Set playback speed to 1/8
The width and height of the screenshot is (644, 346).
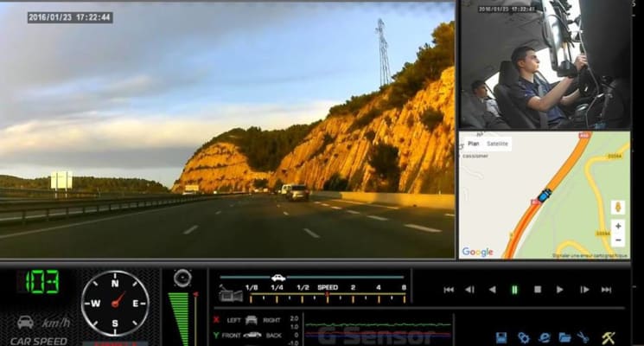pos(252,288)
